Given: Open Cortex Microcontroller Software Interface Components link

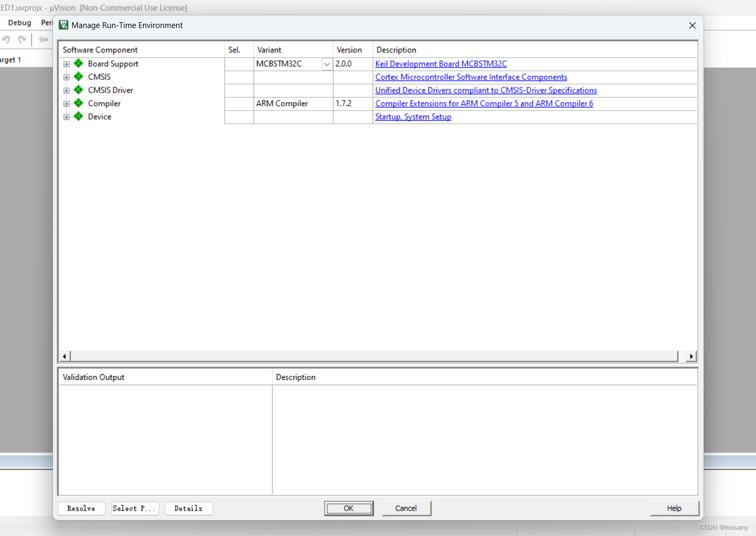Looking at the screenshot, I should 471,77.
